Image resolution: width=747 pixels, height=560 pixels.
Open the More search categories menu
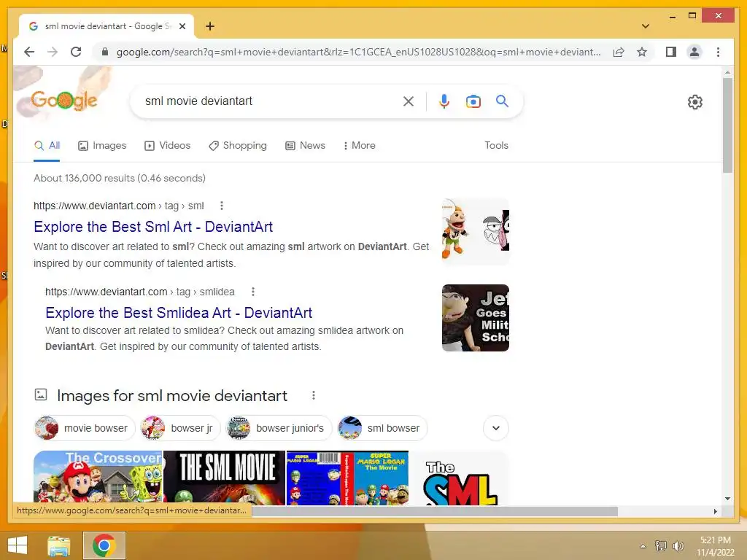tap(359, 146)
